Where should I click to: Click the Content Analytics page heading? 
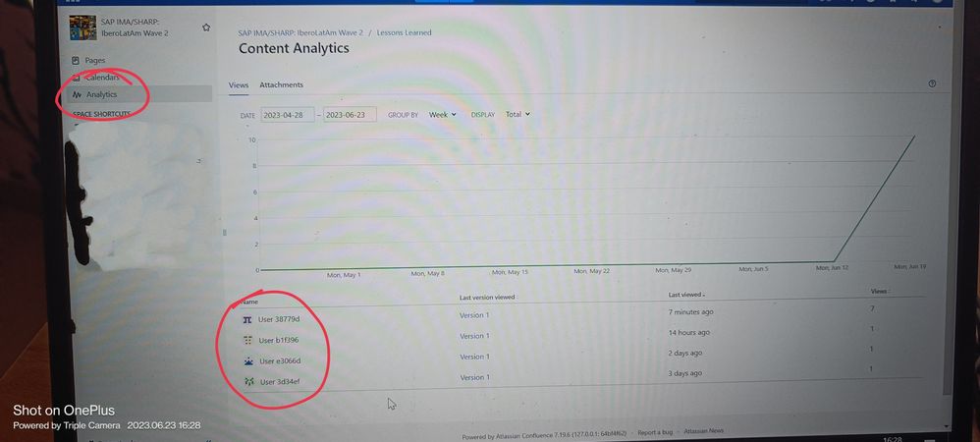[x=294, y=49]
